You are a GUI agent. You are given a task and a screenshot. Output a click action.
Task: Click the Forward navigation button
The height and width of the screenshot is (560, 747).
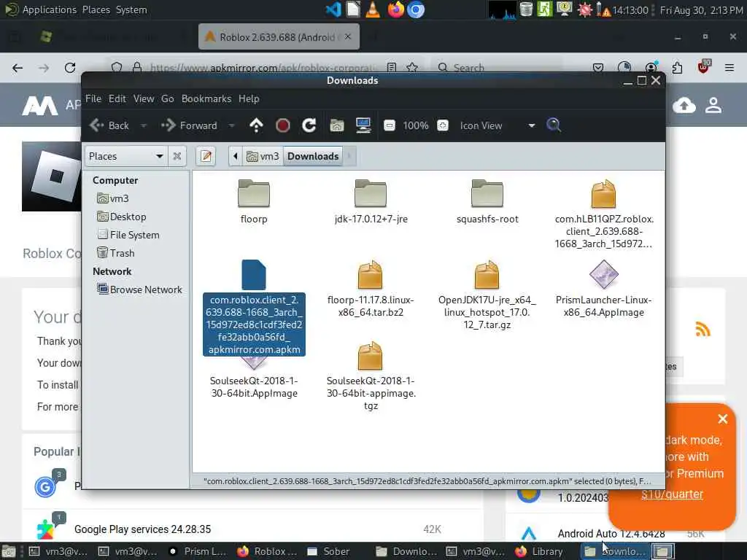point(189,125)
